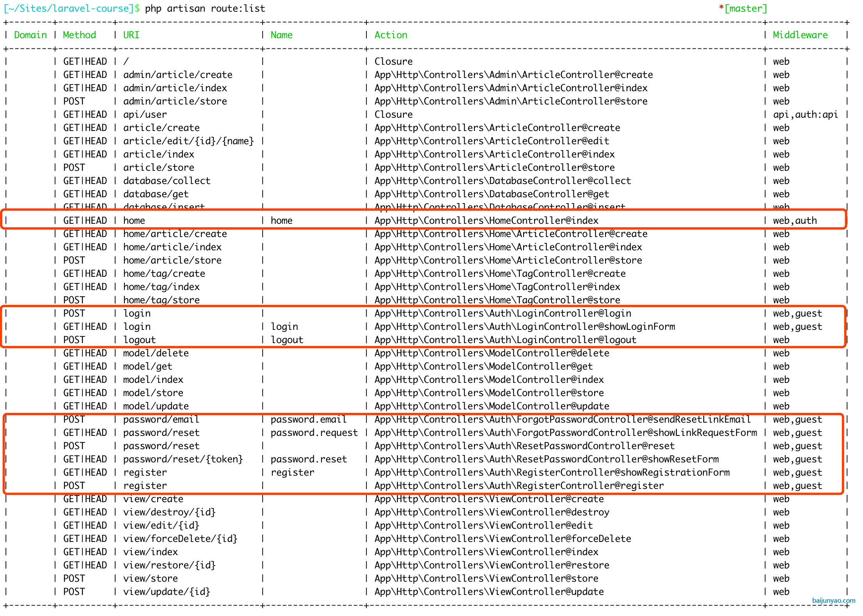This screenshot has width=863, height=616.
Task: Click the Name column header
Action: [281, 35]
